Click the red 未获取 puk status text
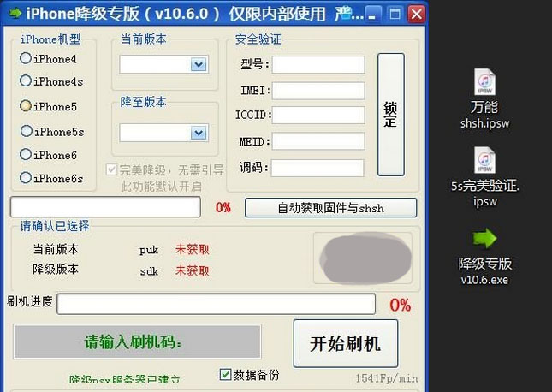This screenshot has height=392, width=552. [193, 250]
